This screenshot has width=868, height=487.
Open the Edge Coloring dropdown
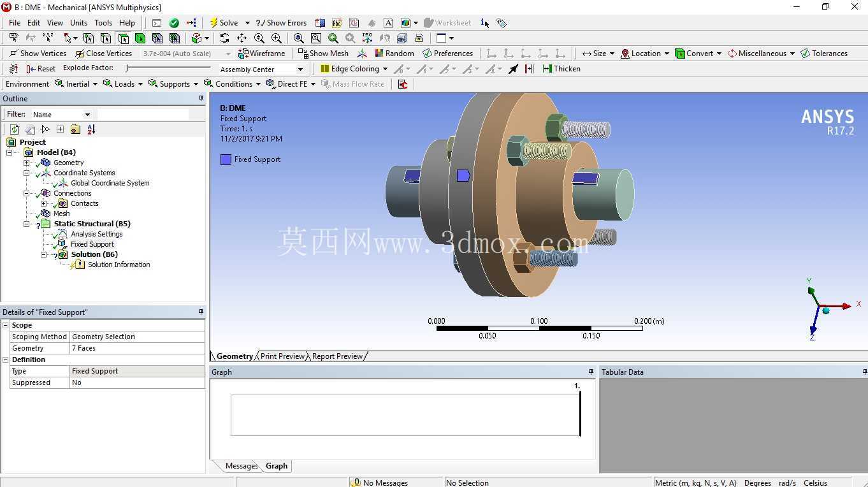click(x=385, y=69)
